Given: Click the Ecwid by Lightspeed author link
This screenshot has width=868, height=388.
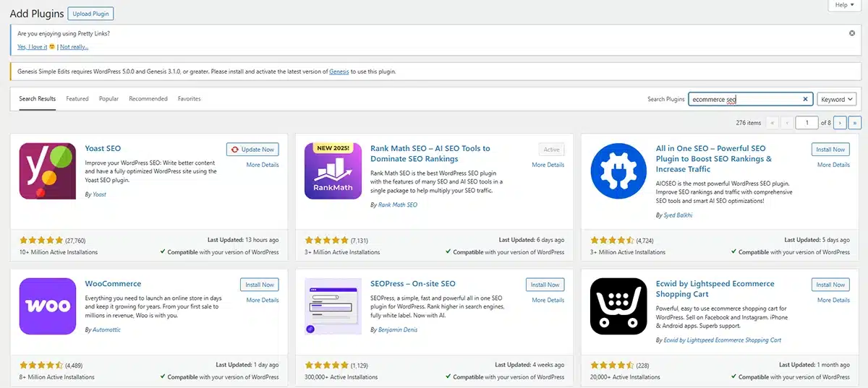Looking at the screenshot, I should (723, 340).
